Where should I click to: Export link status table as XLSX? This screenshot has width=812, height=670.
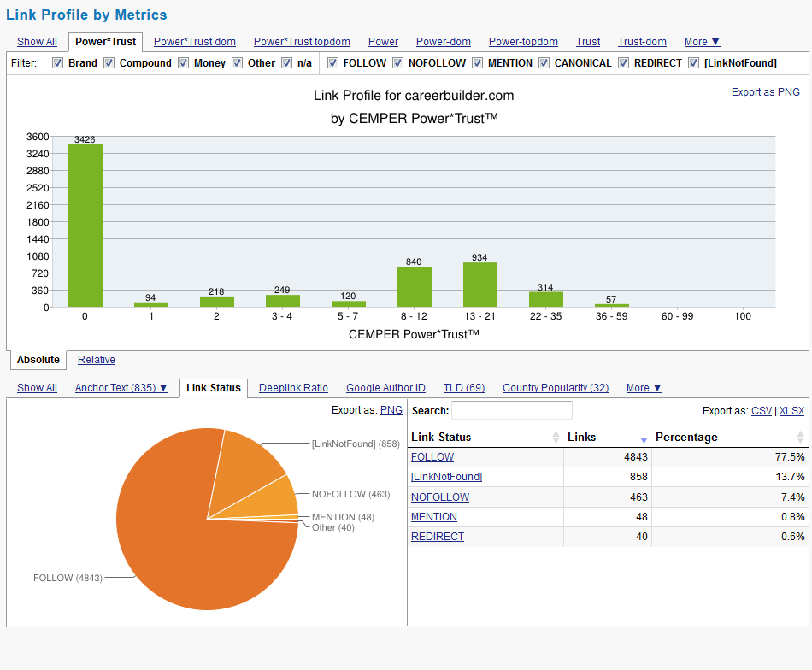[x=791, y=411]
